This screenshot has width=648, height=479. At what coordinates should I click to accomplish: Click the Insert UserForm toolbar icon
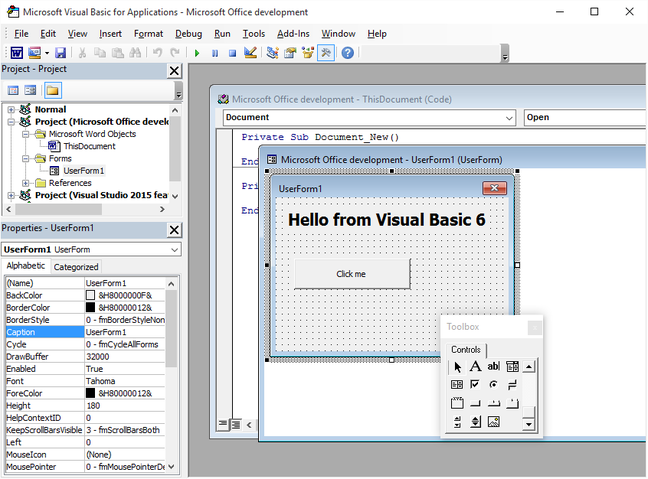coord(34,53)
